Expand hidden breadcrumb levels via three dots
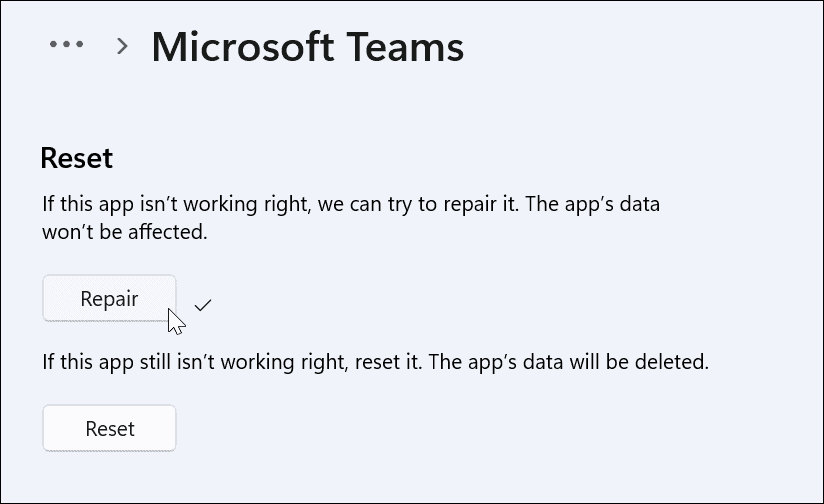 click(66, 45)
